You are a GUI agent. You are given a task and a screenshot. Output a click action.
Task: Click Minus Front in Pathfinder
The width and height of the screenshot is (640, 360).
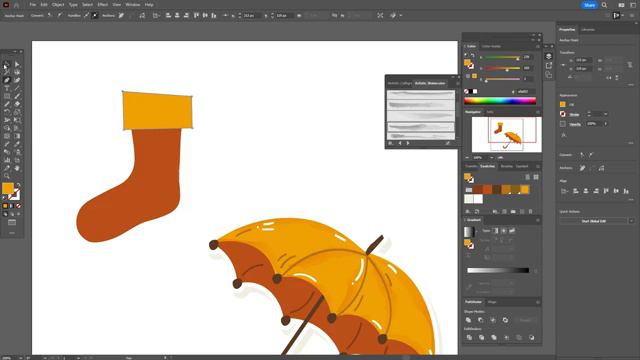point(480,320)
